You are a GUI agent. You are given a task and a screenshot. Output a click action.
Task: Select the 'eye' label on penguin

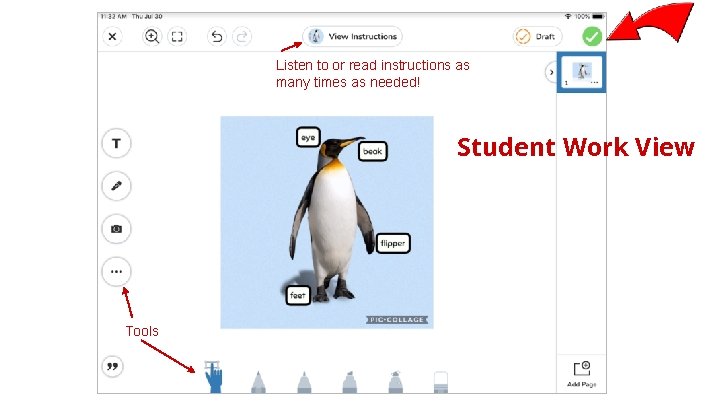308,137
